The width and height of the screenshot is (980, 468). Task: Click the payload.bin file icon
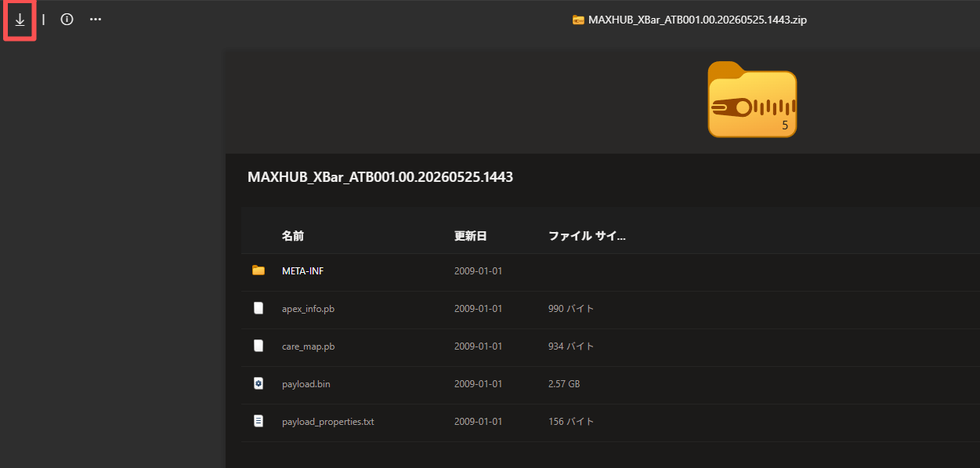(259, 383)
